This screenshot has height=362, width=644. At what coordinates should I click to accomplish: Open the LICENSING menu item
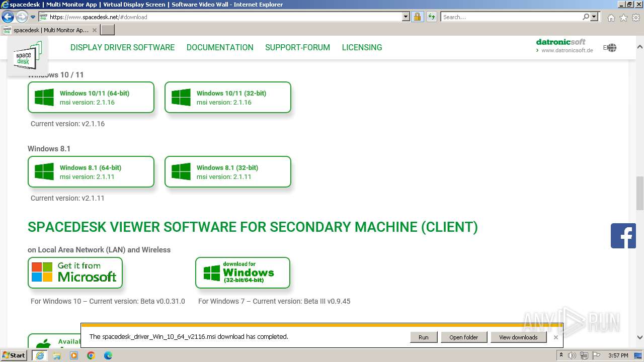[362, 47]
